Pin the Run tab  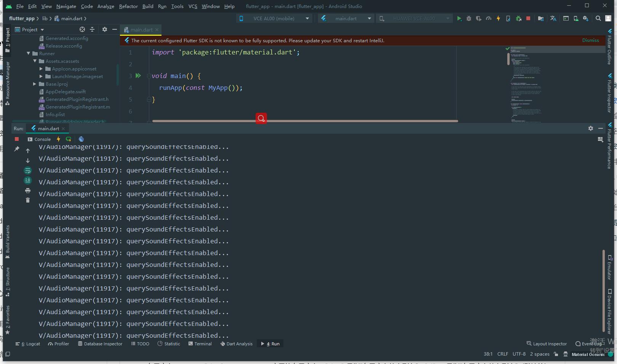tap(17, 149)
